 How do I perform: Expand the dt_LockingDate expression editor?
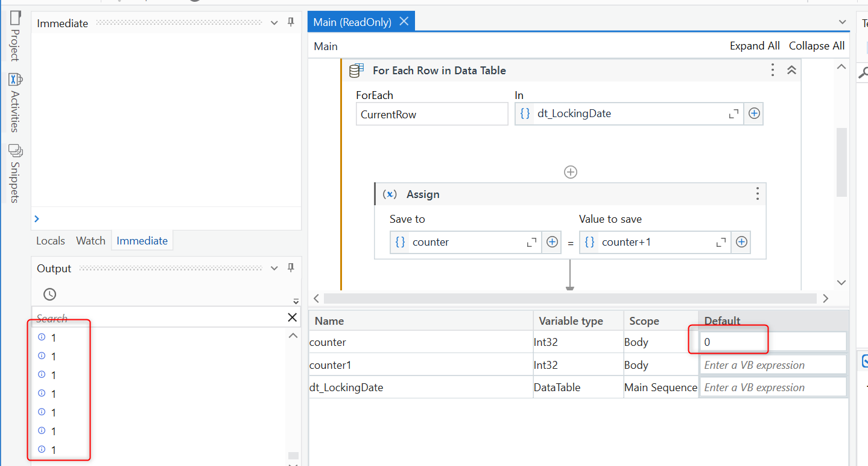pos(733,113)
